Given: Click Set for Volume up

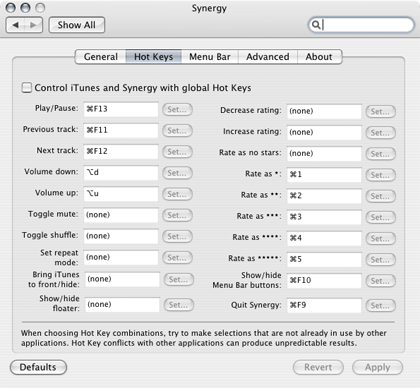Looking at the screenshot, I should (177, 194).
